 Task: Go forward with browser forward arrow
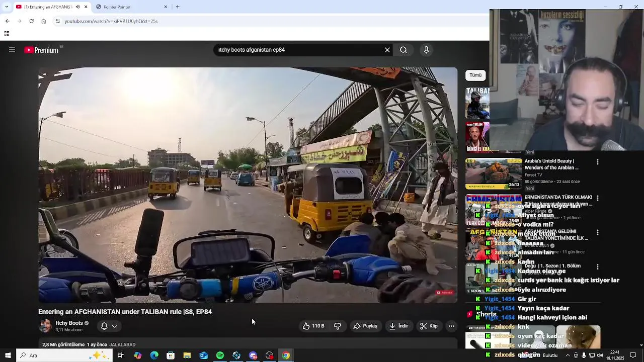click(x=19, y=21)
